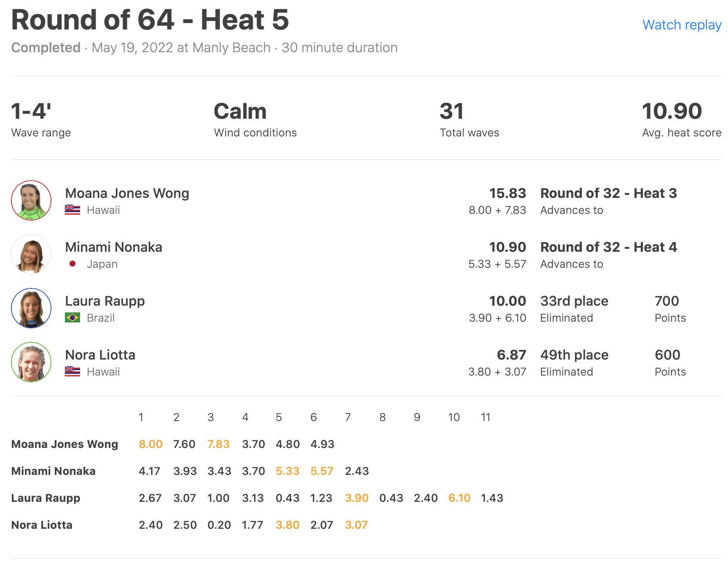
Task: Open Minami Nonaka's profile photo
Action: 31,254
